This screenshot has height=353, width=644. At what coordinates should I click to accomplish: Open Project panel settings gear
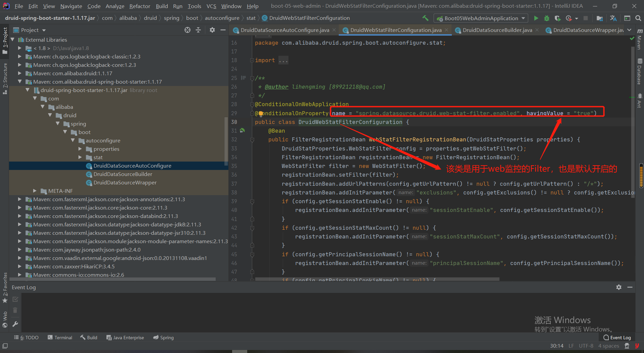[212, 30]
